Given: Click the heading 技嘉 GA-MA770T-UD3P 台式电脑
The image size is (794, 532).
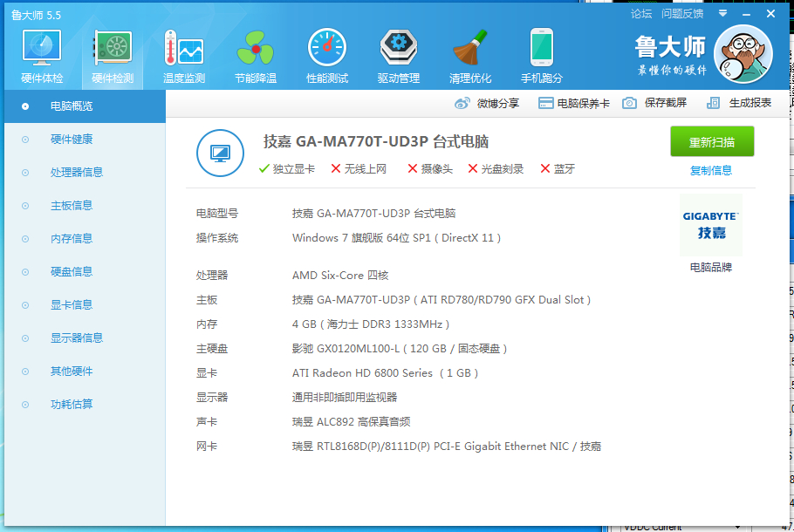Looking at the screenshot, I should coord(376,142).
